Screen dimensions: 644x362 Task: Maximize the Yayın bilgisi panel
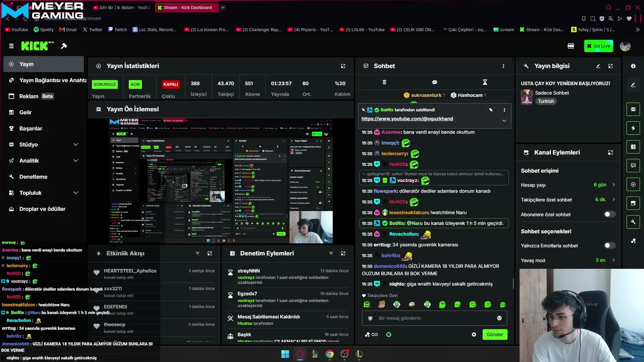pyautogui.click(x=610, y=66)
